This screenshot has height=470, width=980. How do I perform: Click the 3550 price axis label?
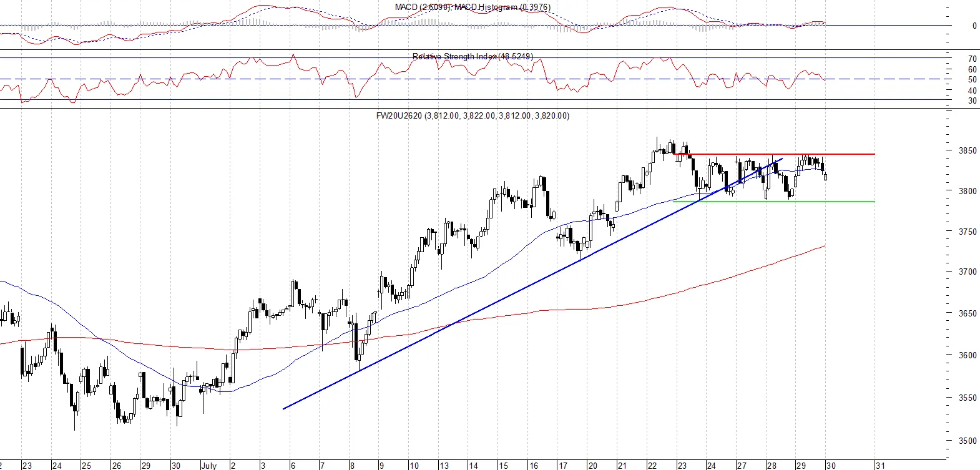click(x=968, y=398)
